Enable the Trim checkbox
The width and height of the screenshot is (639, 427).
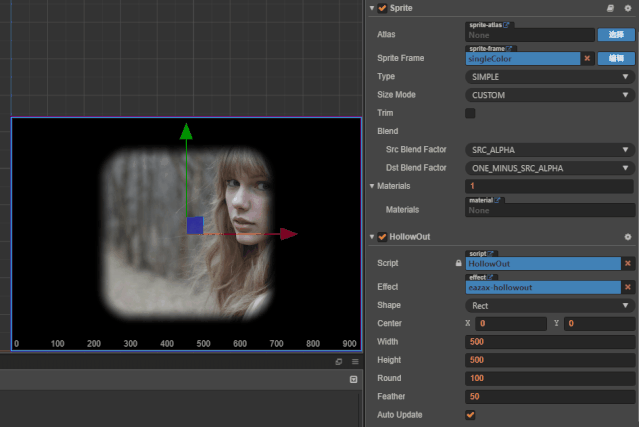click(x=470, y=113)
